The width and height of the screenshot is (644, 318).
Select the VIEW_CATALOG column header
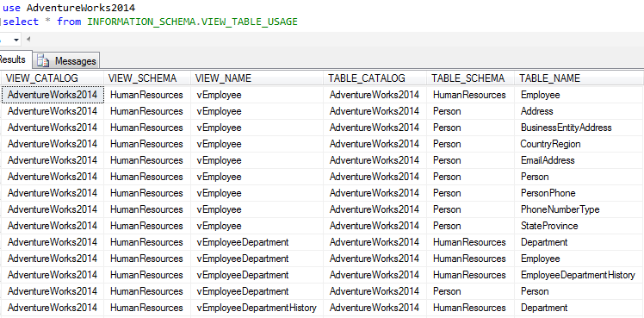pos(53,78)
